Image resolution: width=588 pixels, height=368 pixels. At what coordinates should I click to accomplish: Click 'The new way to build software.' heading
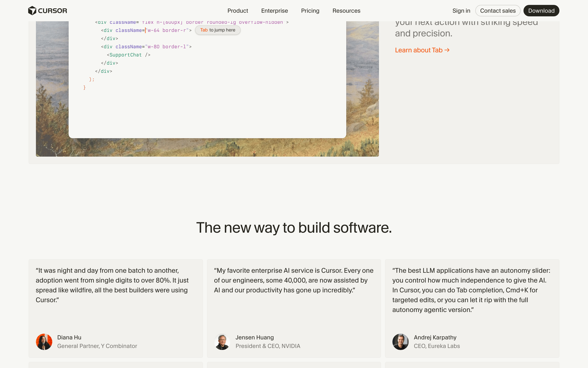coord(294,228)
